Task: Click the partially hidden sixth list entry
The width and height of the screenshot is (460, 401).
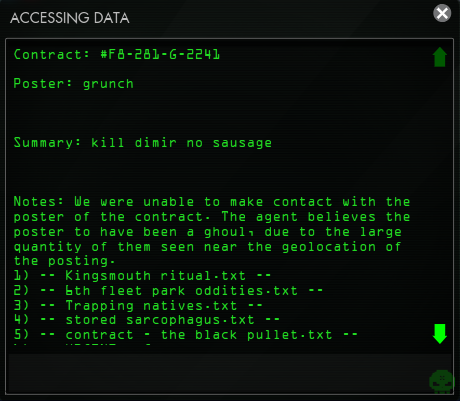Action: click(83, 344)
